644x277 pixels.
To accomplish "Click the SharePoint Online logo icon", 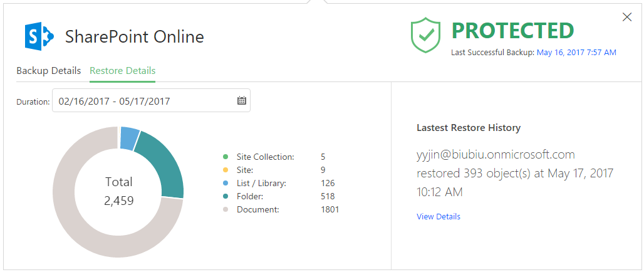I will [39, 36].
